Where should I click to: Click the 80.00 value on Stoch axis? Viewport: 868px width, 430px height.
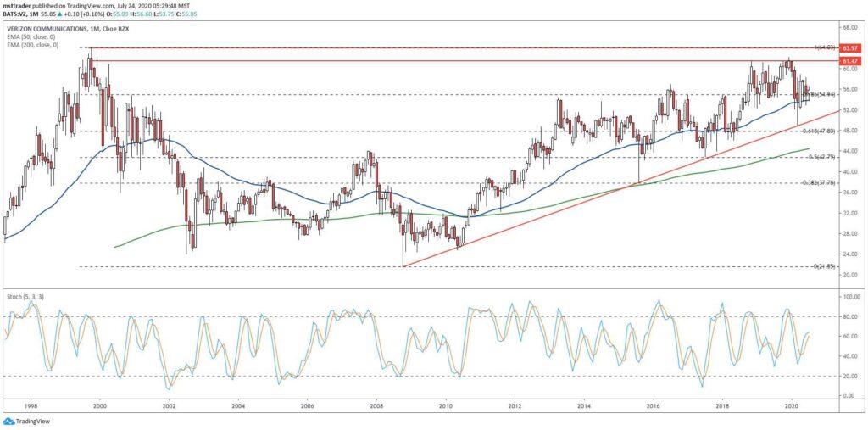(849, 317)
